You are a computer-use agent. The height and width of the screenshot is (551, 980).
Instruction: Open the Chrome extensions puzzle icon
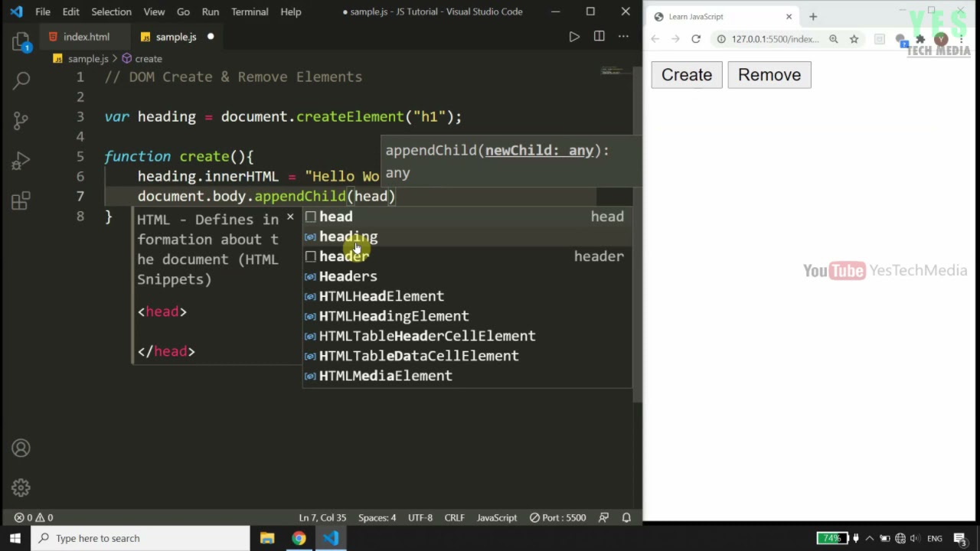coord(920,39)
